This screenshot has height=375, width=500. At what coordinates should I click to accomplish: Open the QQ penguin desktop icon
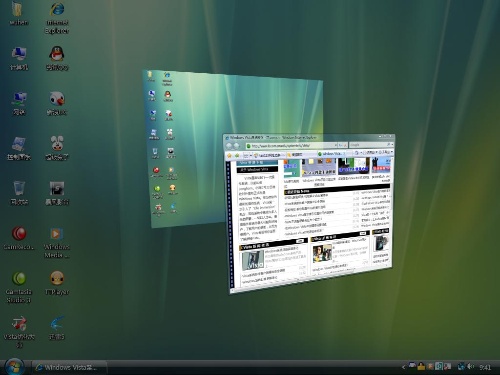[57, 58]
